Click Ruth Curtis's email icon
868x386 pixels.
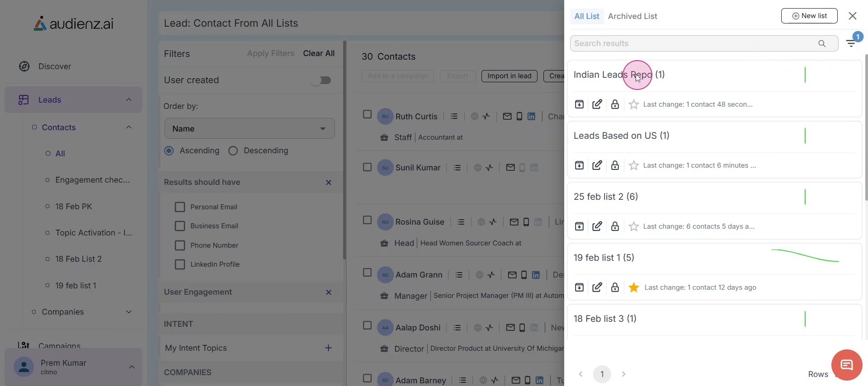tap(507, 117)
